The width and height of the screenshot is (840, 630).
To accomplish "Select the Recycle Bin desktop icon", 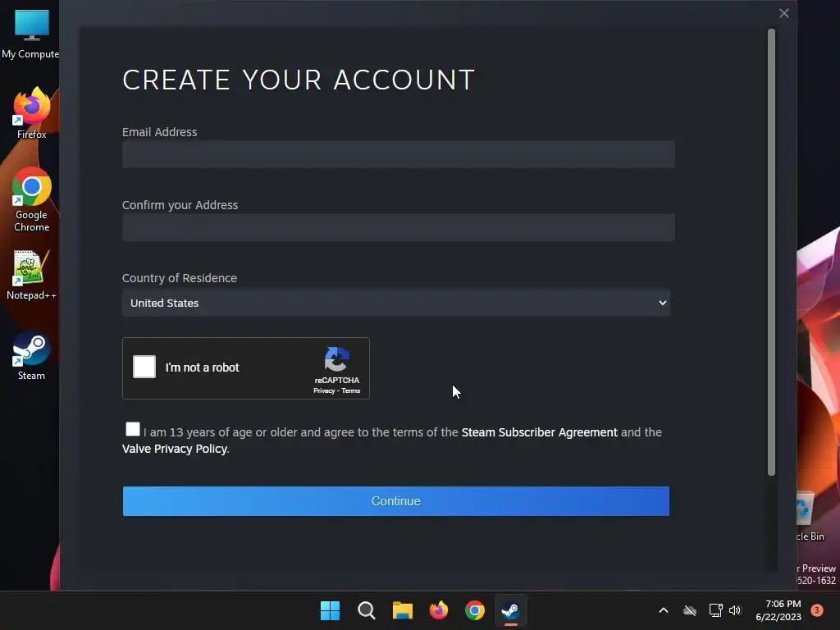I will 810,517.
